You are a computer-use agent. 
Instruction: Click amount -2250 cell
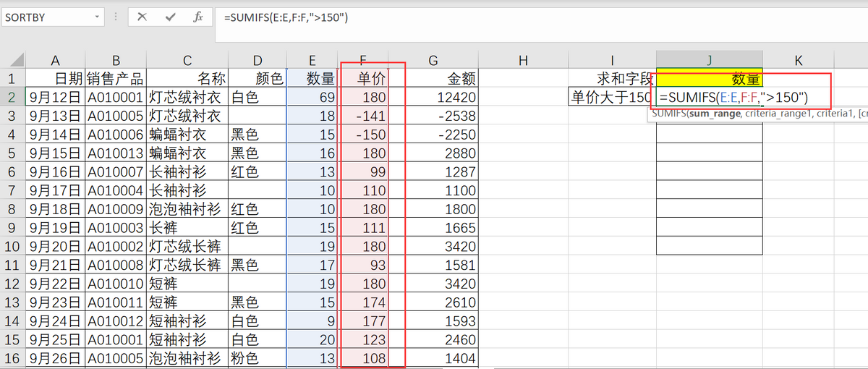pos(433,135)
